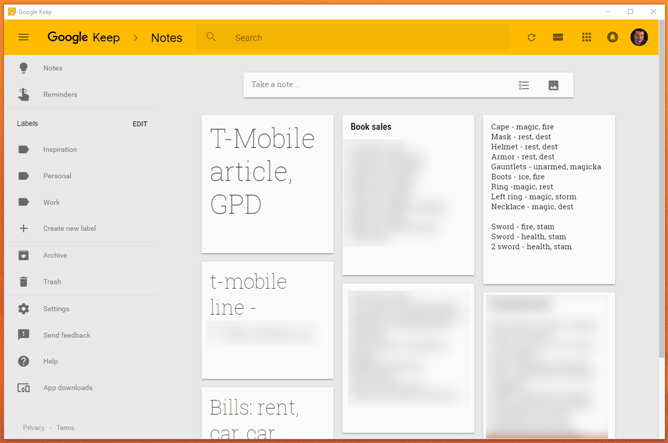
Task: Create a new list note
Action: pos(524,85)
